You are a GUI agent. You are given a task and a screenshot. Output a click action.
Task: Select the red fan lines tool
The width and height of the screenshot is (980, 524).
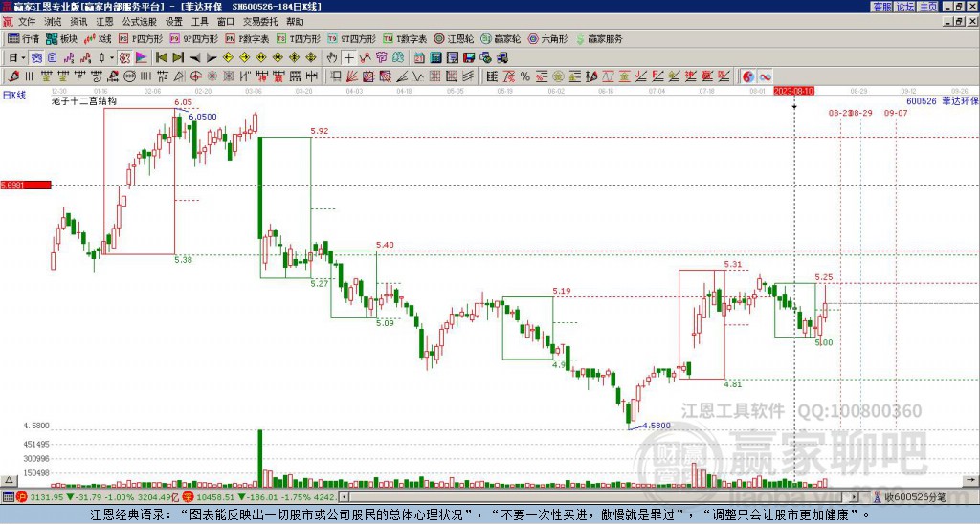click(352, 76)
